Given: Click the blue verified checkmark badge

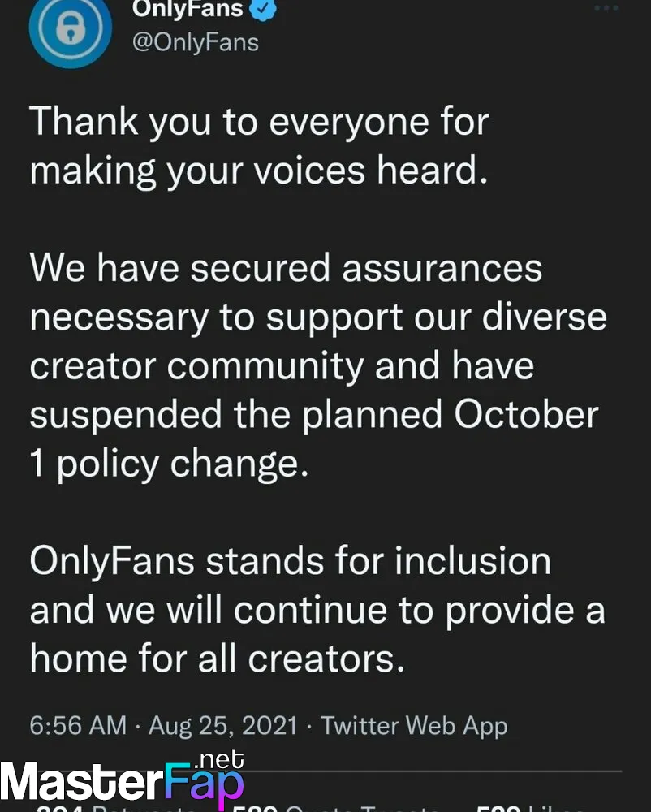Looking at the screenshot, I should point(263,9).
